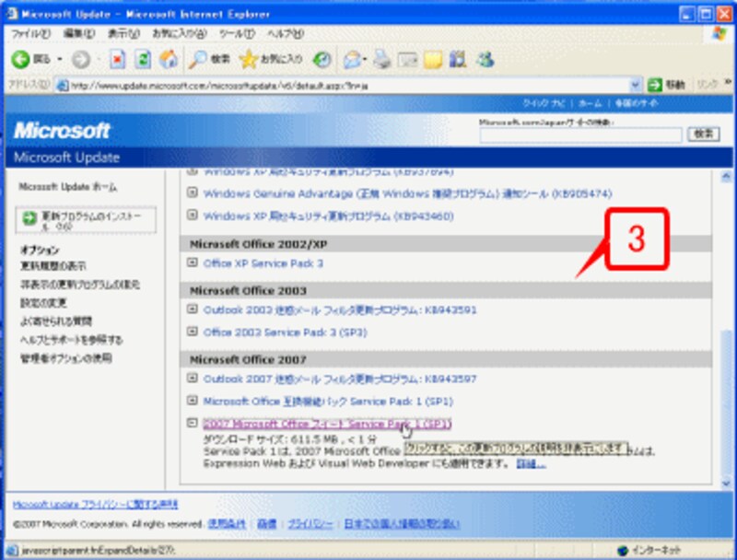Image resolution: width=737 pixels, height=560 pixels.
Task: Open the address bar dropdown arrow
Action: pos(635,82)
